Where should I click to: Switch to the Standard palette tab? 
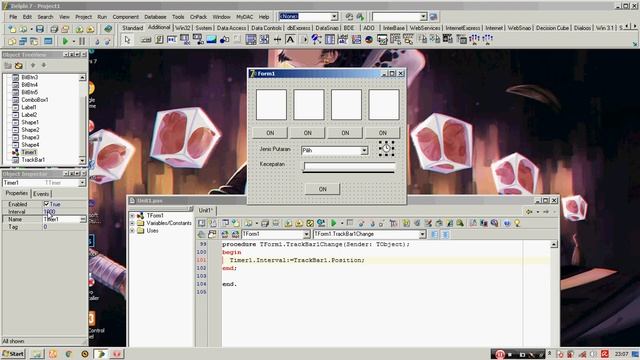click(x=132, y=28)
